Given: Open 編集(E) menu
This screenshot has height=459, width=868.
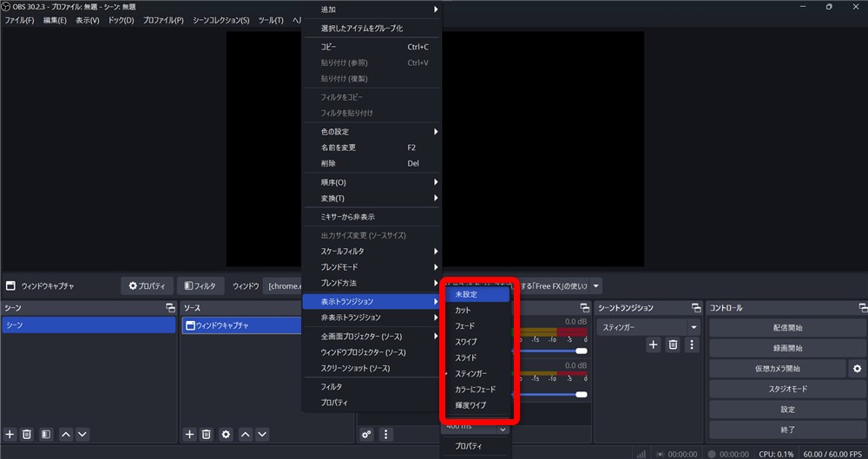Looking at the screenshot, I should (x=55, y=21).
